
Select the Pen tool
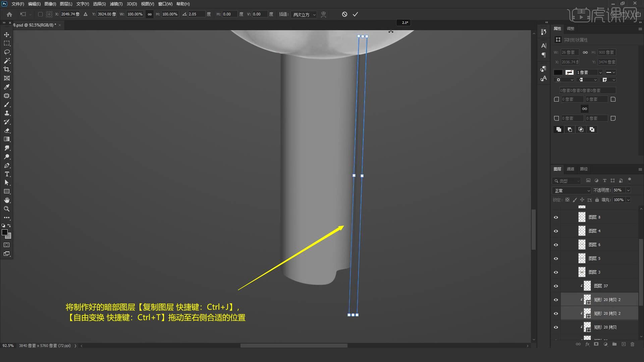pos(7,165)
